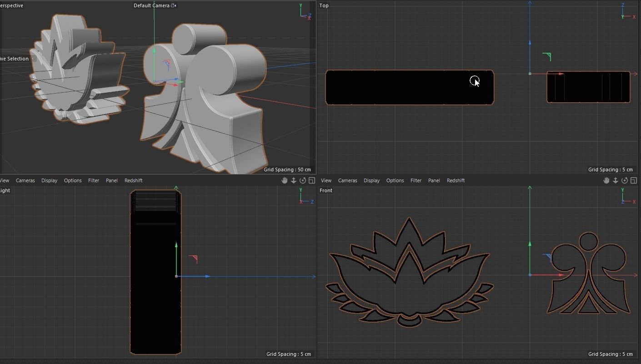Open the Panel menu of the Right view

pyautogui.click(x=112, y=180)
